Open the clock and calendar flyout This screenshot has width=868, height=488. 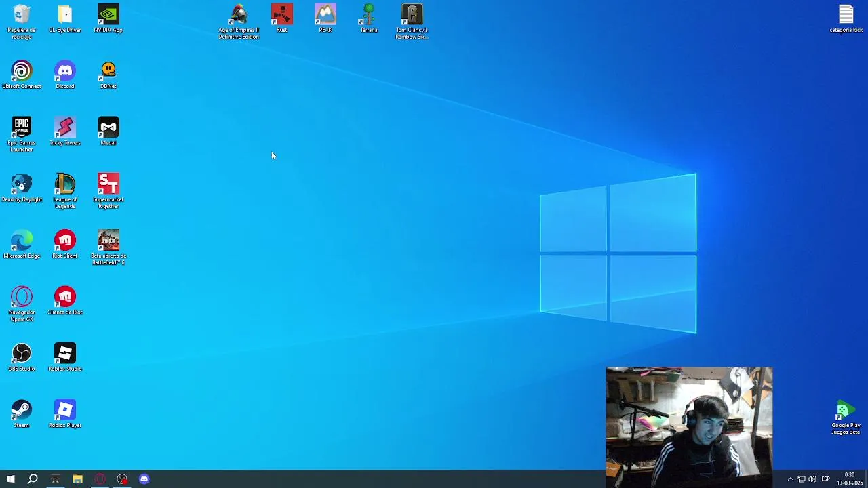pos(849,479)
